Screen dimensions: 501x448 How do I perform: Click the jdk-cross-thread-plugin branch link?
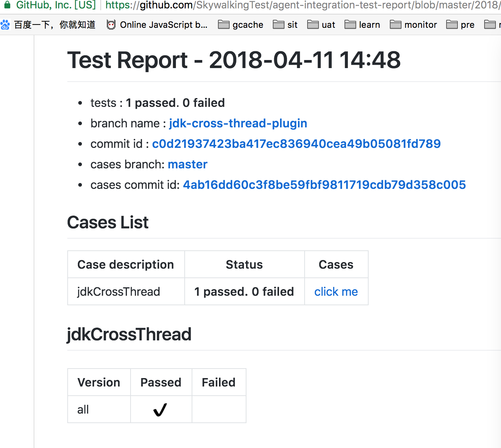point(238,123)
